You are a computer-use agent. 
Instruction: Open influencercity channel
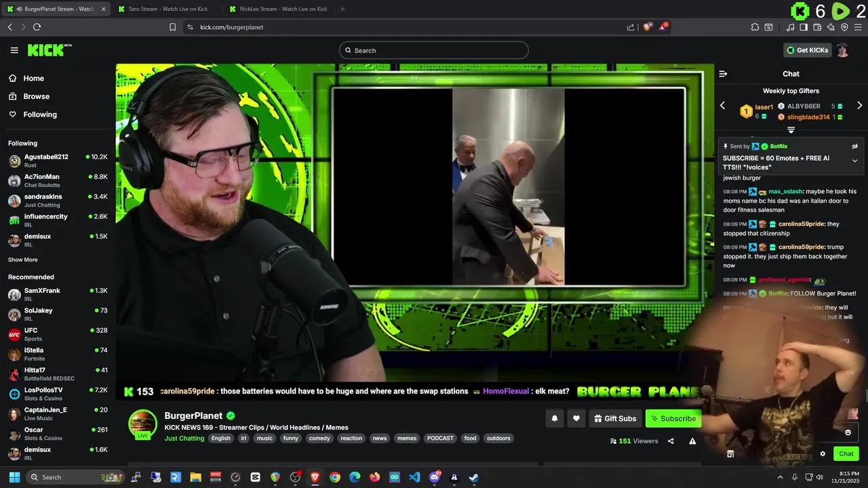58,220
